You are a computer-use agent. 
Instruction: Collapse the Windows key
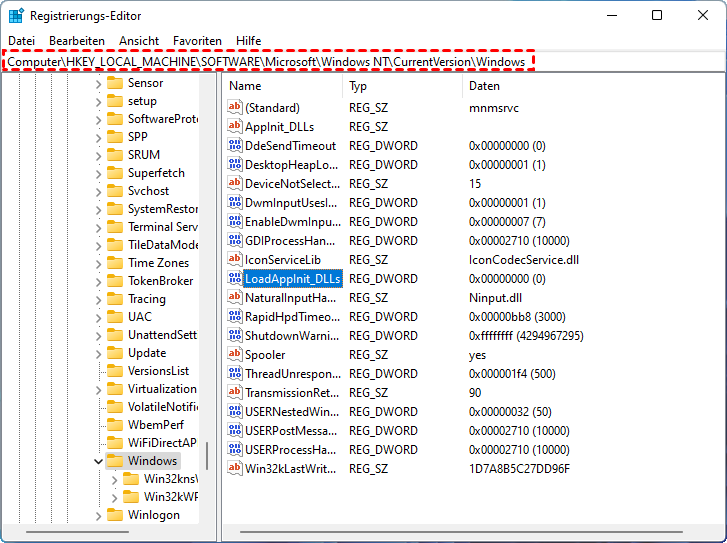click(x=98, y=461)
